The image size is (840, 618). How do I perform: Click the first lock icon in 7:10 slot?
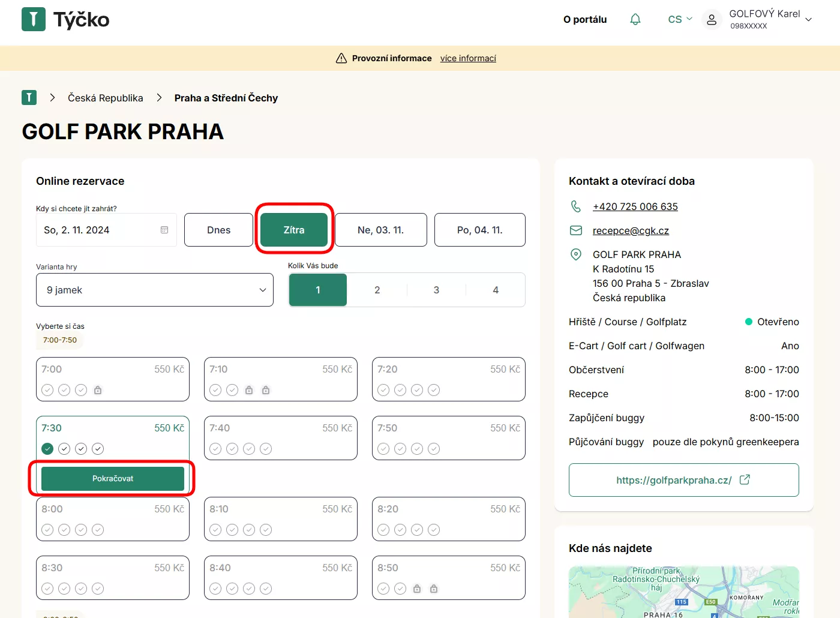tap(249, 390)
